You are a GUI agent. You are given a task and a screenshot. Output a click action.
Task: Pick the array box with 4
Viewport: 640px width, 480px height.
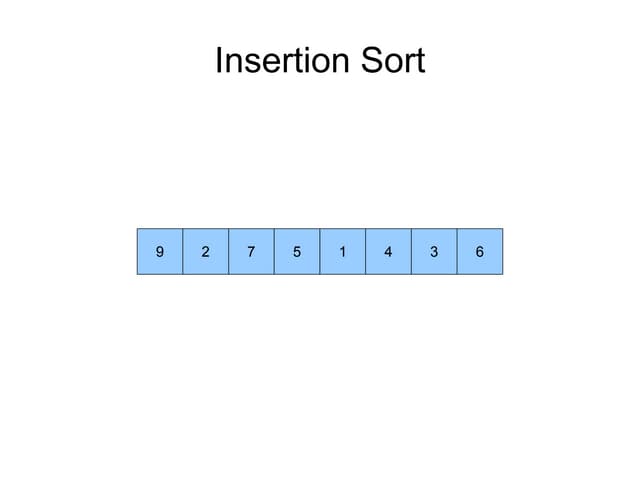(x=388, y=251)
